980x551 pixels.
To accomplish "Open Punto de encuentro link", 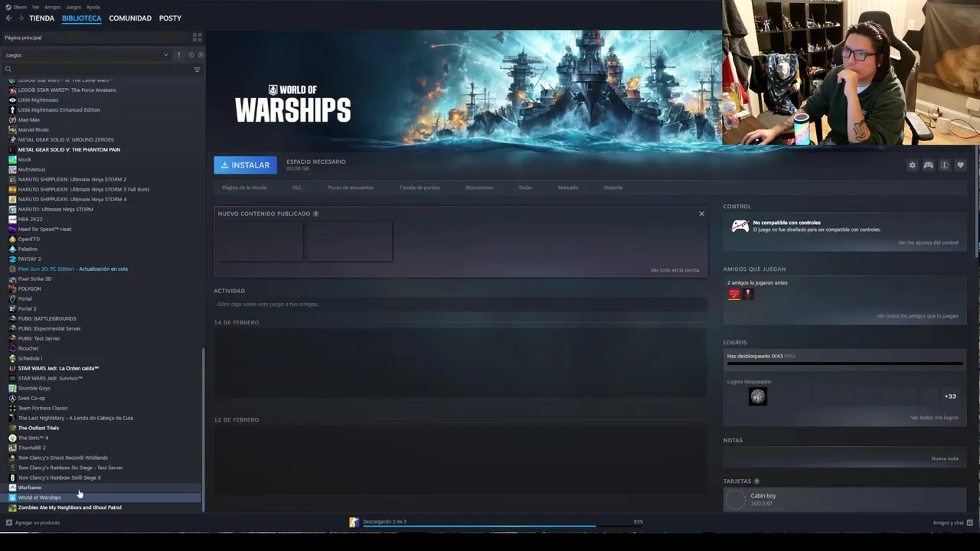I will coord(351,187).
